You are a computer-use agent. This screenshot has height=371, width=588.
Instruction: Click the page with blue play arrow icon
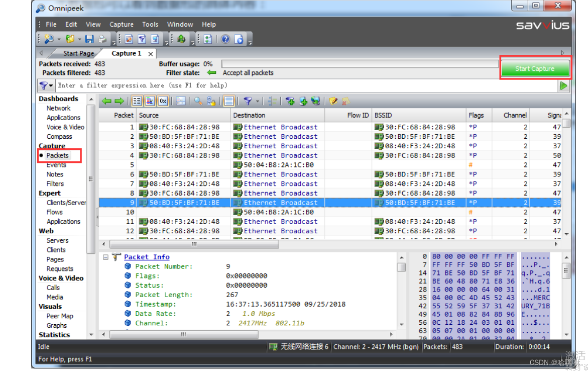pyautogui.click(x=239, y=39)
